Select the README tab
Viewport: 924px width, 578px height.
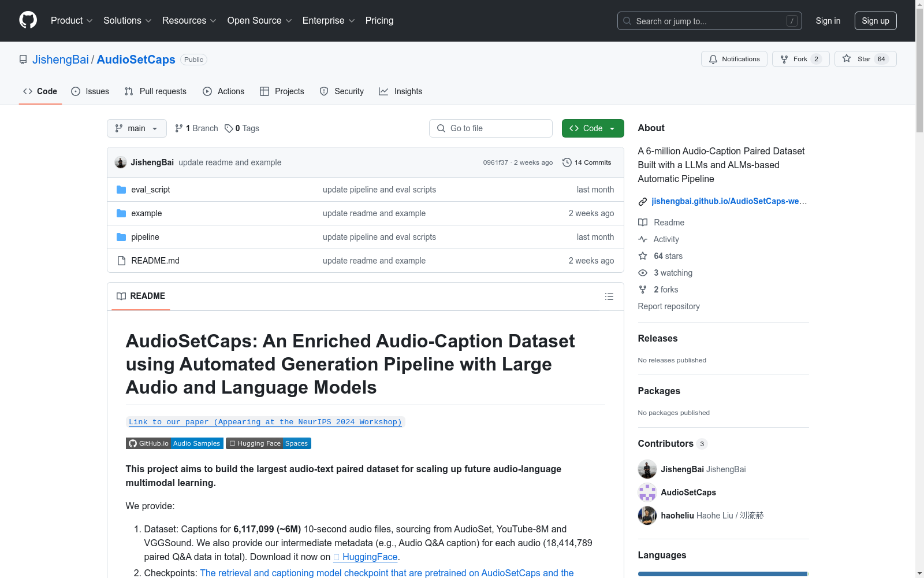click(x=141, y=296)
